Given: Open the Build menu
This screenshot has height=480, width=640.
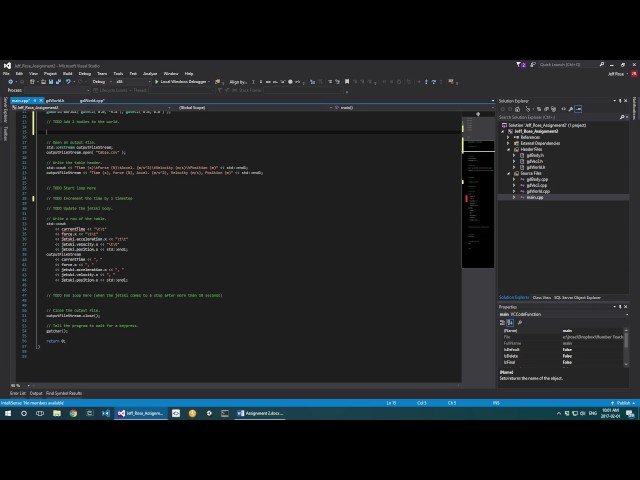Looking at the screenshot, I should [67, 73].
